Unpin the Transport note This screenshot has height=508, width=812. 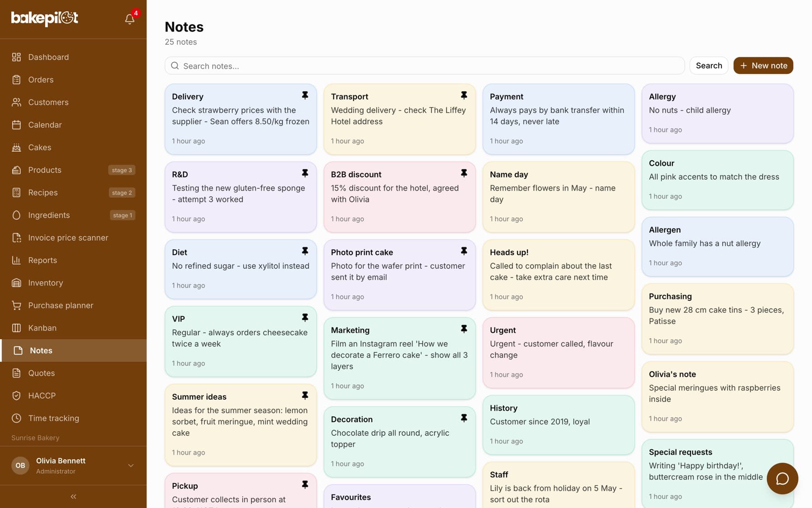click(464, 95)
